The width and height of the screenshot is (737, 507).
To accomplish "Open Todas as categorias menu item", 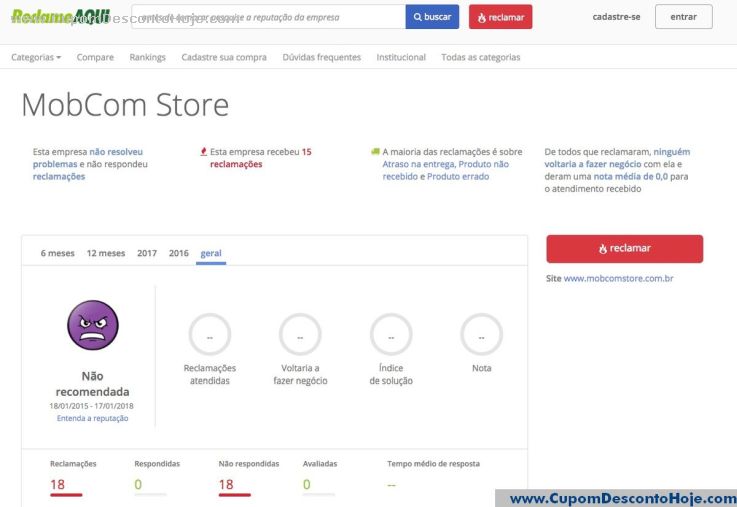I will click(x=480, y=57).
